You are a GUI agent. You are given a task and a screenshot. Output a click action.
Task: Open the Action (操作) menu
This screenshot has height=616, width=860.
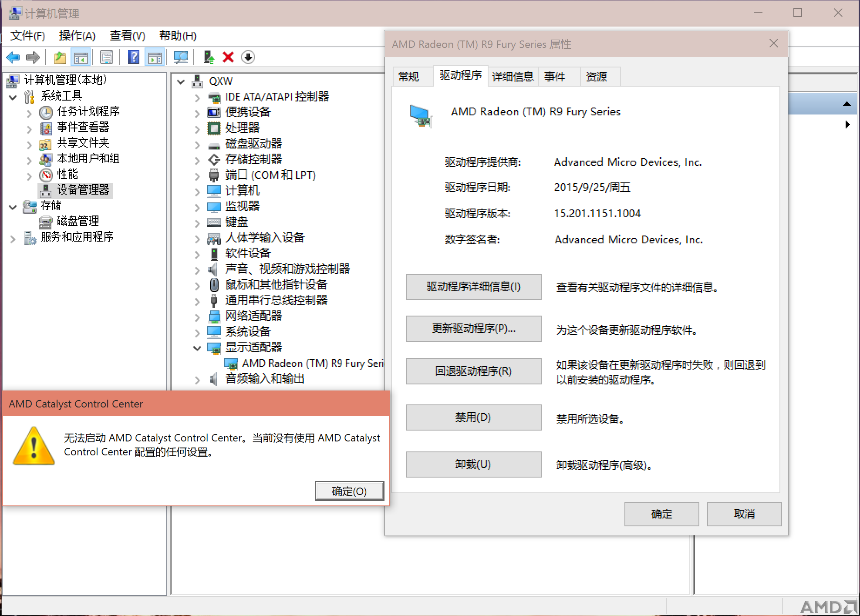77,36
